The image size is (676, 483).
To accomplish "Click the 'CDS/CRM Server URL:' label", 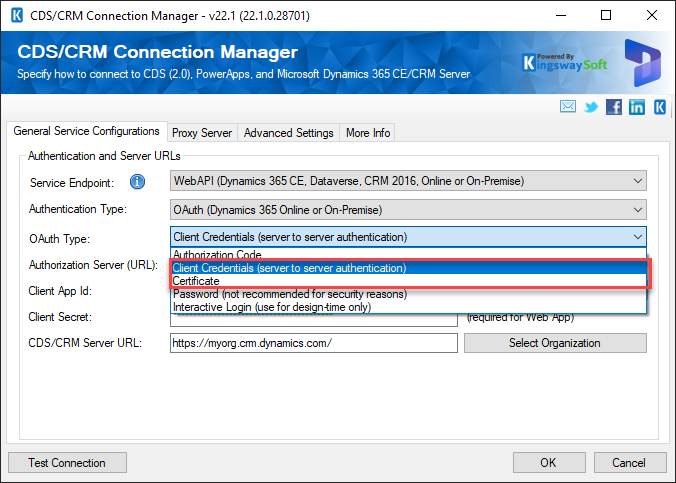I will 85,343.
